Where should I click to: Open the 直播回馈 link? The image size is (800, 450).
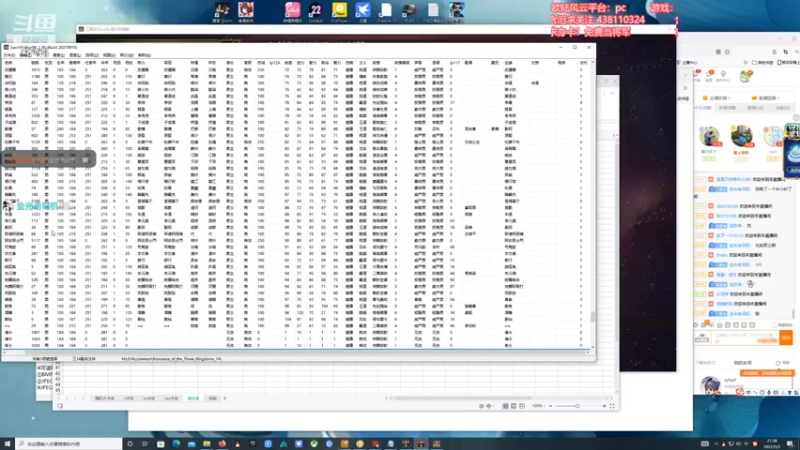click(765, 98)
